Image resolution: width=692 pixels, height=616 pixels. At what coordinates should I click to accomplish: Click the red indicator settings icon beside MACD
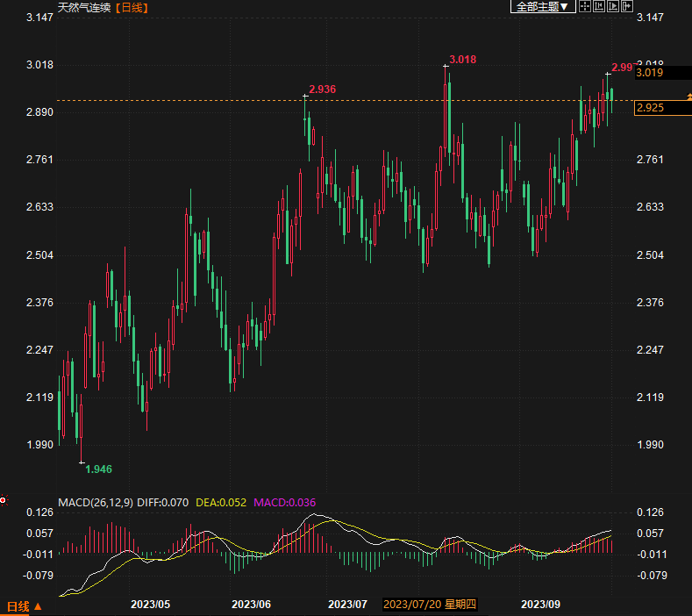pos(4,500)
